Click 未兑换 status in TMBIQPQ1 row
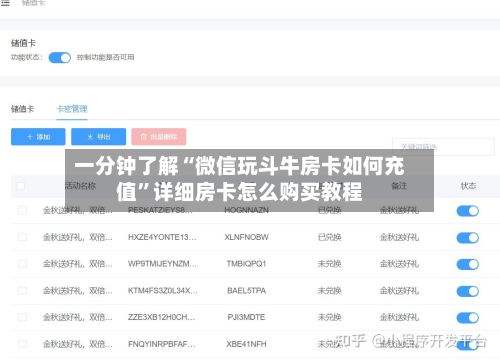 (329, 264)
